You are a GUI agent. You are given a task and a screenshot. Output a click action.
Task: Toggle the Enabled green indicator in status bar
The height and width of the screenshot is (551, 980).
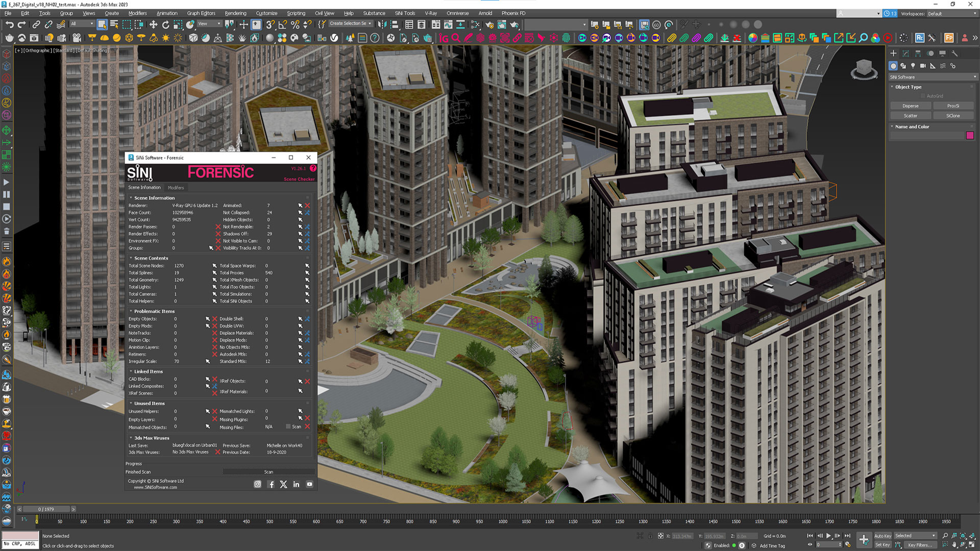[x=734, y=545]
